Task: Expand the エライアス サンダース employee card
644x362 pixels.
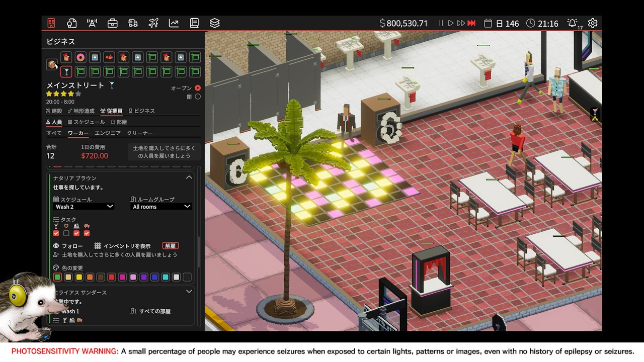Action: [189, 291]
